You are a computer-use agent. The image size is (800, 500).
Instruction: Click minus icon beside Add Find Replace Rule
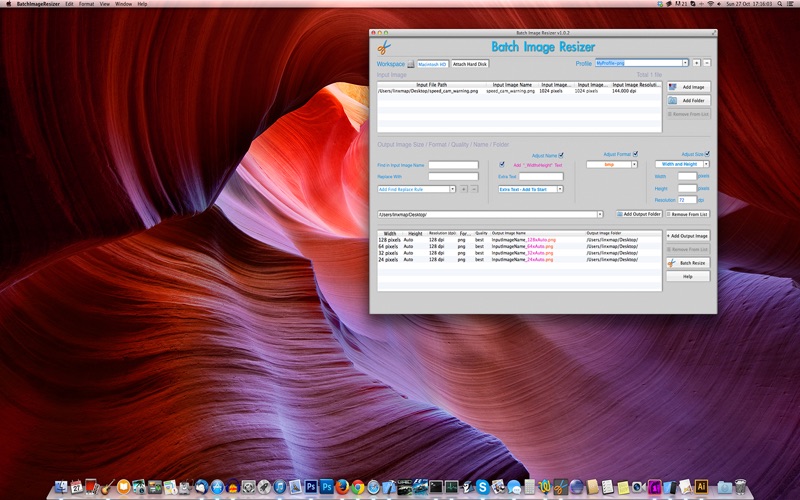474,188
